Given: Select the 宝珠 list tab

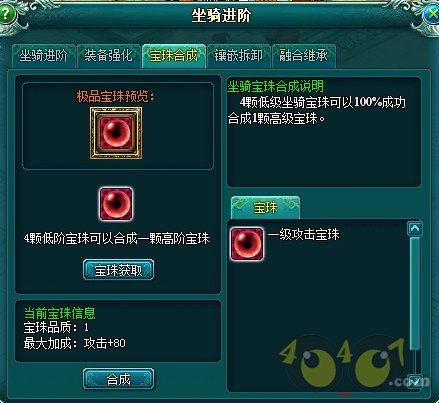Looking at the screenshot, I should (x=265, y=208).
